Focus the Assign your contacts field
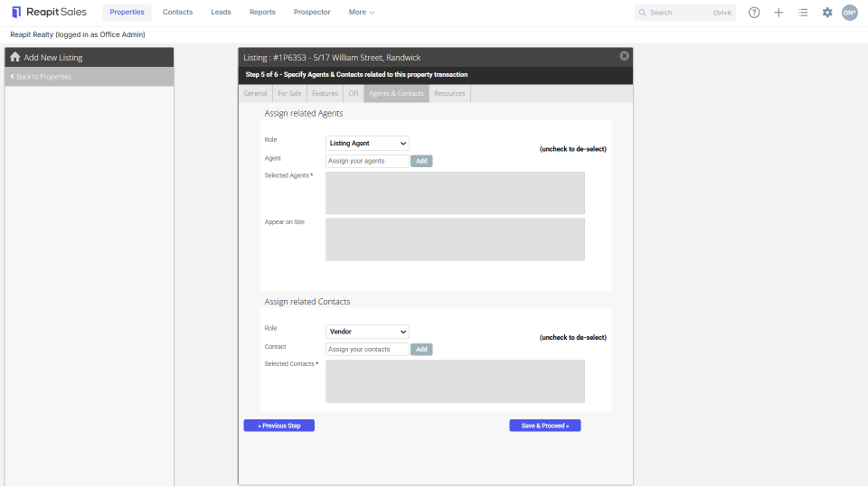Screen dimensions: 868x488 (367, 349)
